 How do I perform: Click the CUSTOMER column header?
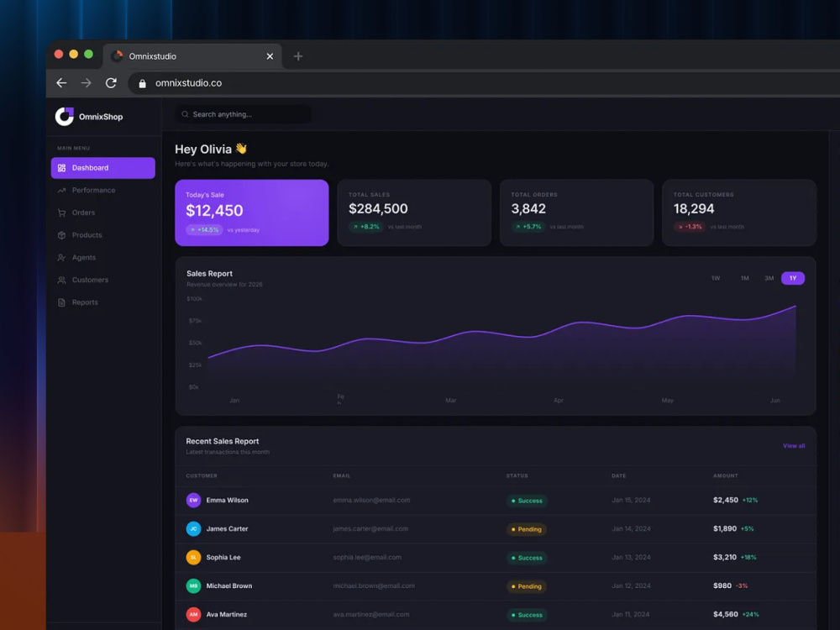(x=202, y=475)
